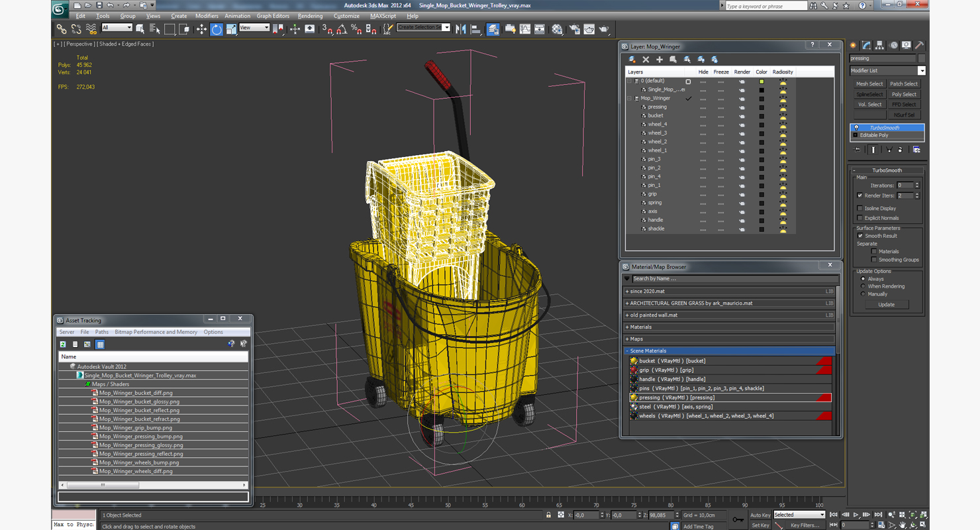Viewport: 980px width, 530px height.
Task: Click the Set Key button
Action: 760,525
